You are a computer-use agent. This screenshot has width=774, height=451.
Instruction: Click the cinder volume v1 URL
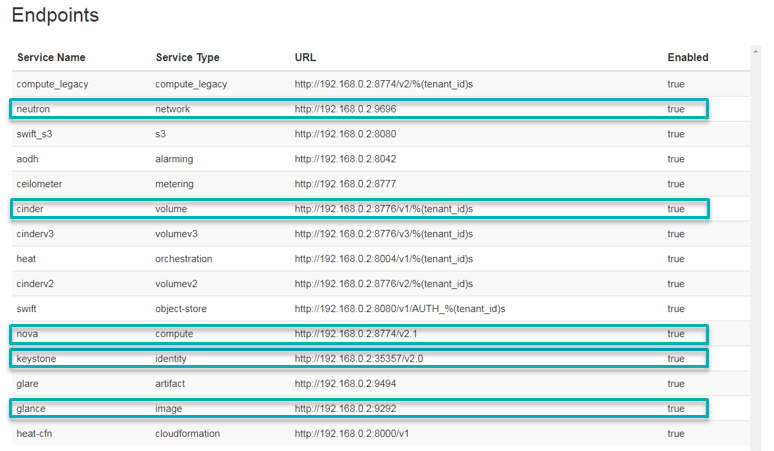click(383, 209)
